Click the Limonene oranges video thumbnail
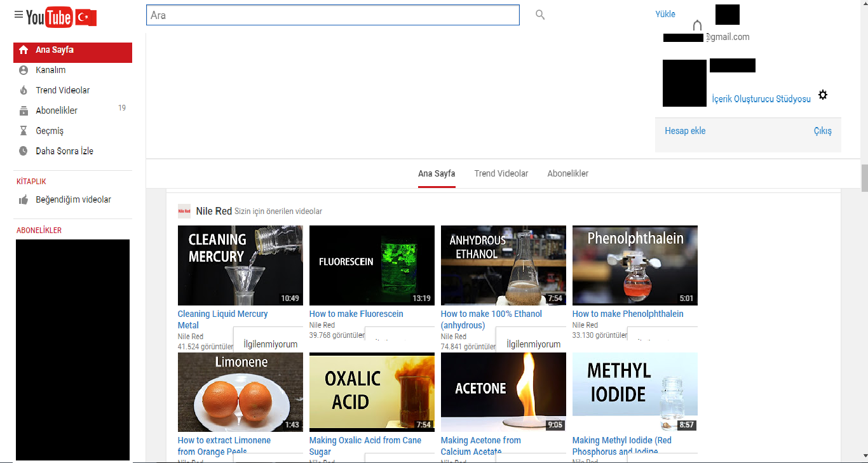 point(240,393)
